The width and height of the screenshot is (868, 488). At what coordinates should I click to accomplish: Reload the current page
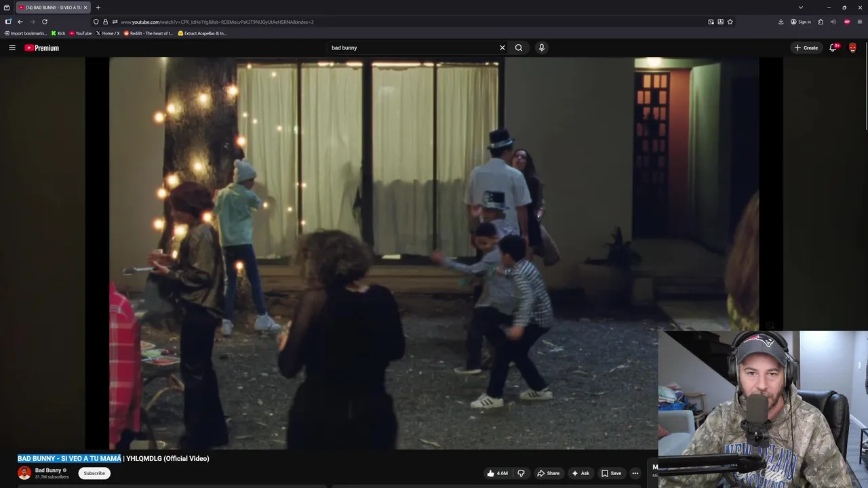[x=45, y=22]
